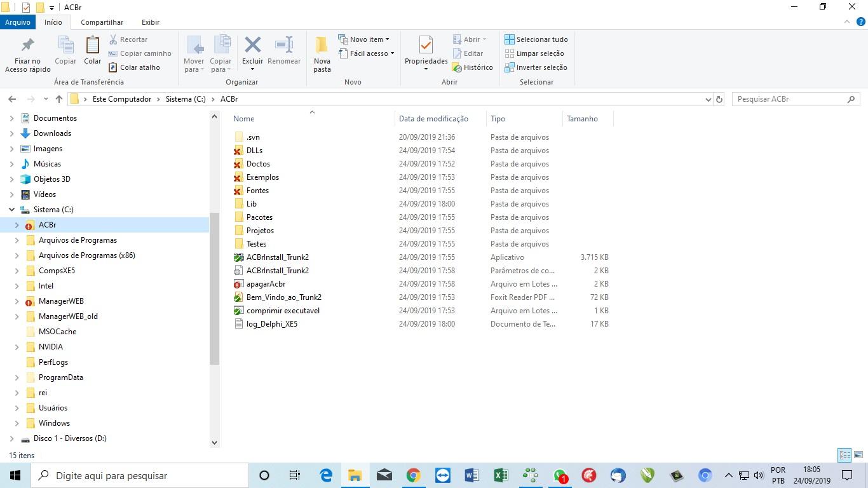Go back with the back arrow
Viewport: 868px width, 488px height.
click(x=12, y=99)
